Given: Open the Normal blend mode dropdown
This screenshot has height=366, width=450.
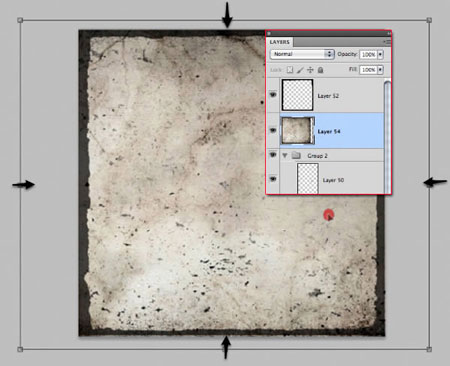Looking at the screenshot, I should [302, 54].
